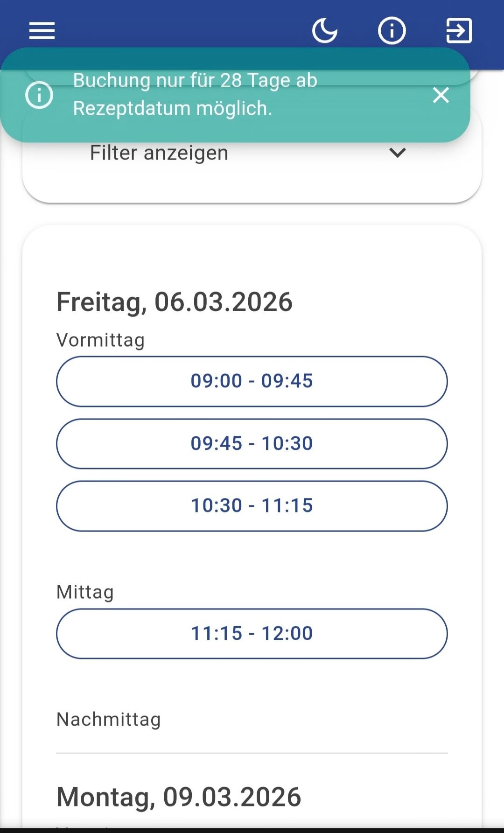This screenshot has width=504, height=833.
Task: Click the '28 Tage ab Rezeptdatum' message text
Action: coord(195,94)
